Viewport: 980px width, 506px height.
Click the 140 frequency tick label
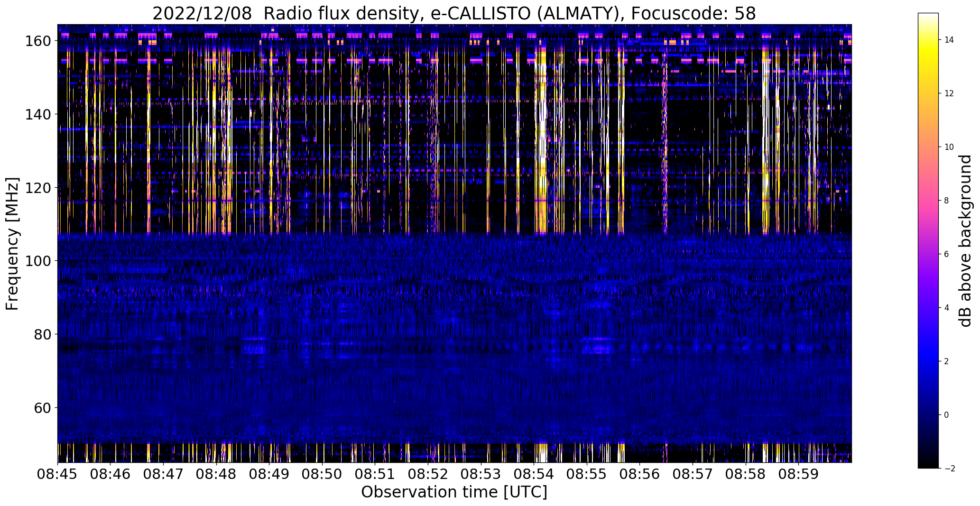[37, 114]
